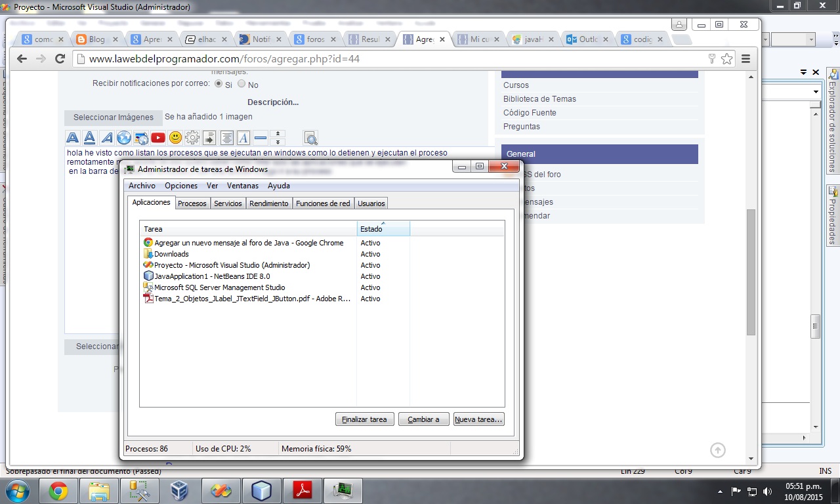840x504 pixels.
Task: Insert a link with the globe icon
Action: point(124,138)
